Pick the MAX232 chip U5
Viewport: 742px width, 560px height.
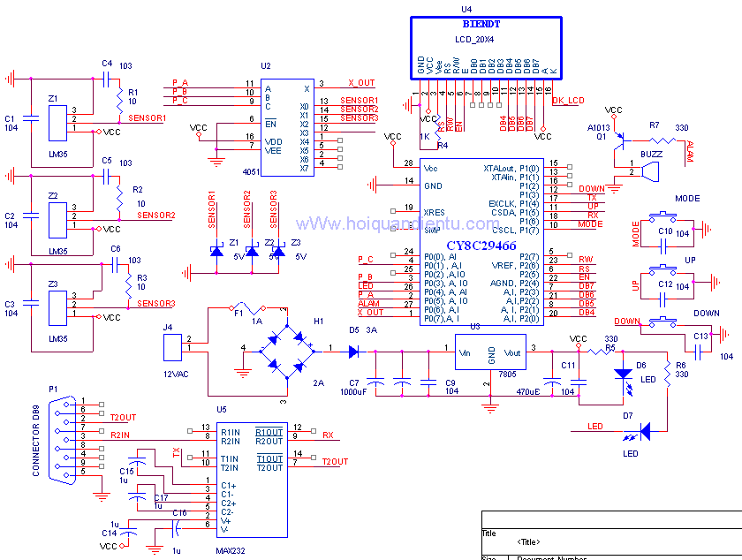pyautogui.click(x=252, y=480)
